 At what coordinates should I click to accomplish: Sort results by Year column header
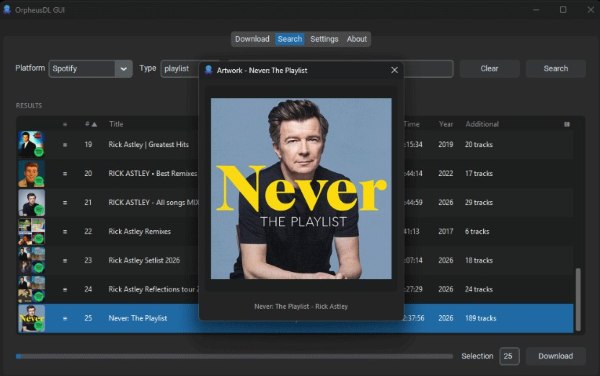446,124
